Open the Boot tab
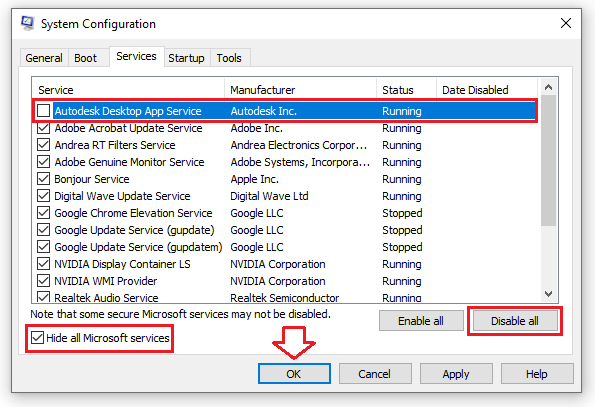 (86, 58)
